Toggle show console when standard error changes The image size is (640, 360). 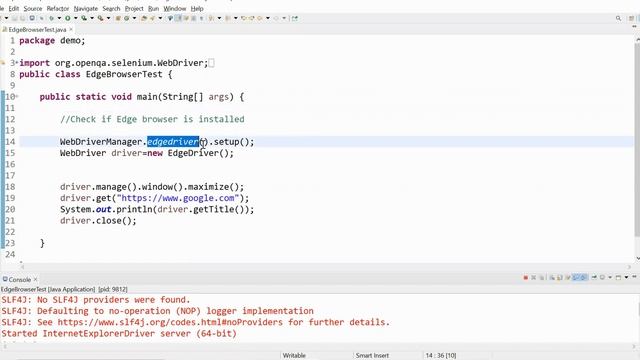[x=584, y=278]
